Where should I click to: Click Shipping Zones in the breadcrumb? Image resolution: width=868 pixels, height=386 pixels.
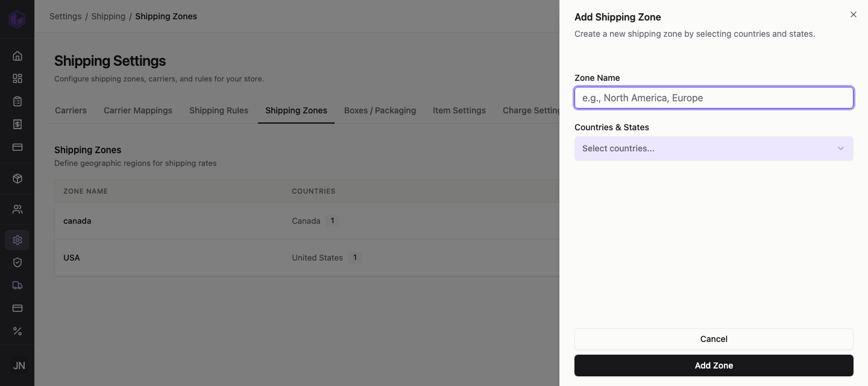166,16
